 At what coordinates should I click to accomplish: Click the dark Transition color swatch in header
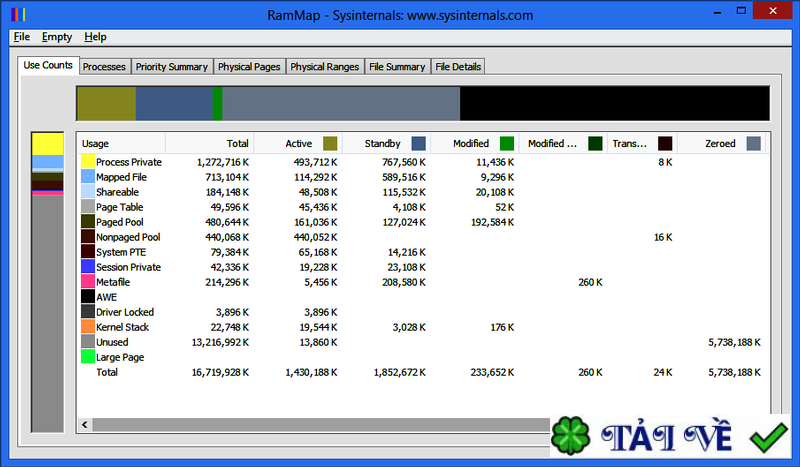point(665,143)
